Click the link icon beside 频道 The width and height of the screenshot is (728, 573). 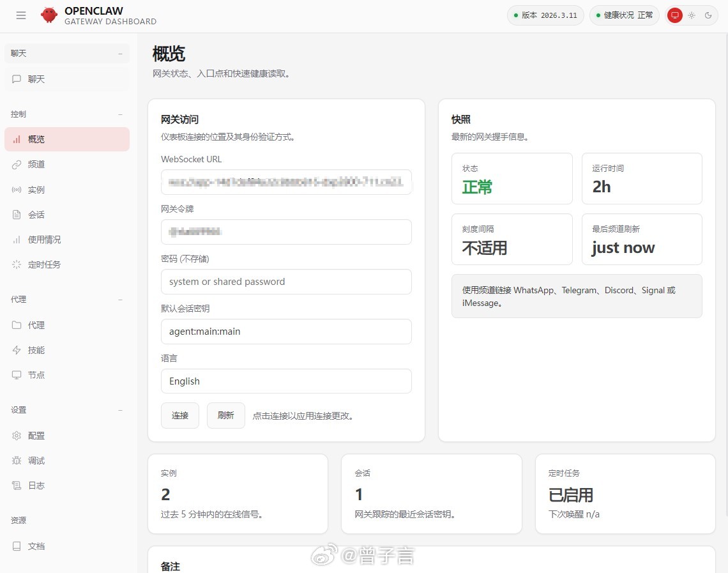(17, 164)
